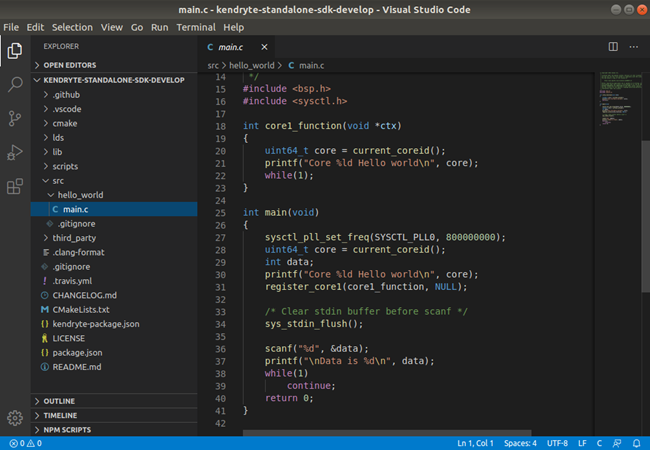Open the Terminal menu
The width and height of the screenshot is (650, 450).
pos(196,27)
